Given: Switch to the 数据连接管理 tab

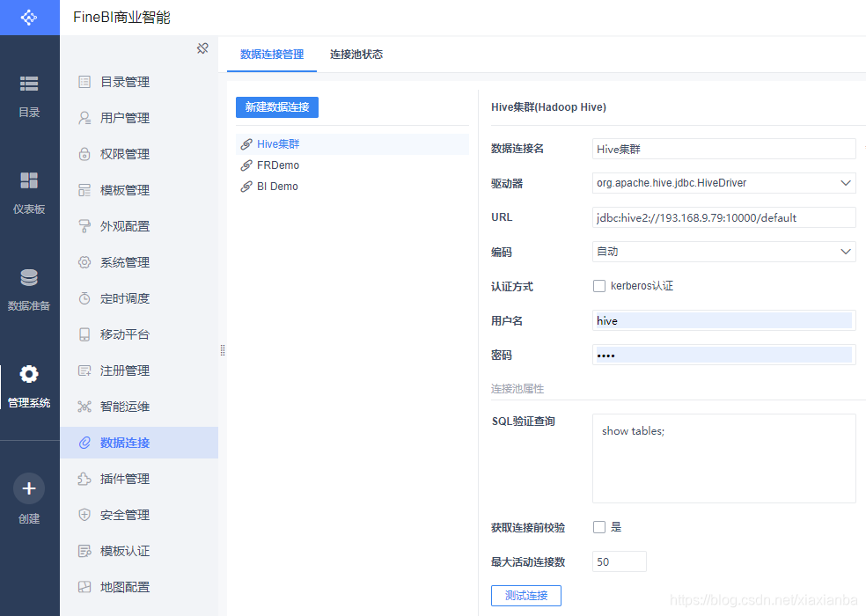Looking at the screenshot, I should [x=272, y=55].
